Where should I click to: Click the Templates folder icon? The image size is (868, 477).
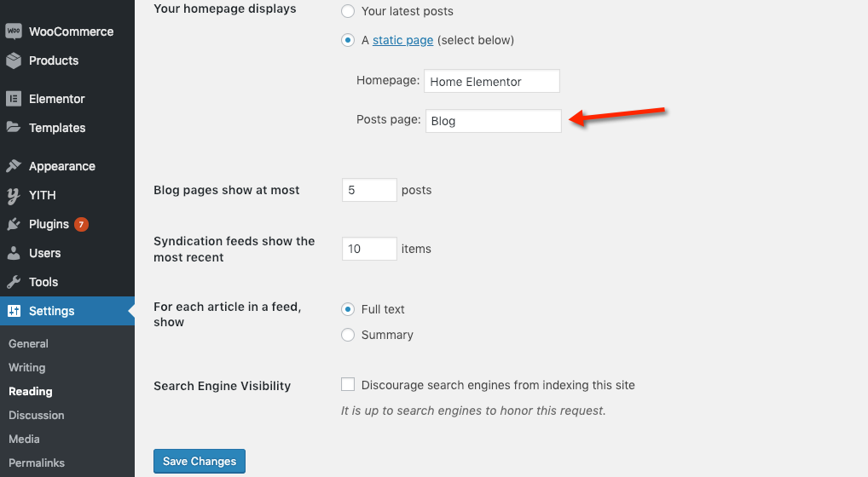pyautogui.click(x=14, y=128)
